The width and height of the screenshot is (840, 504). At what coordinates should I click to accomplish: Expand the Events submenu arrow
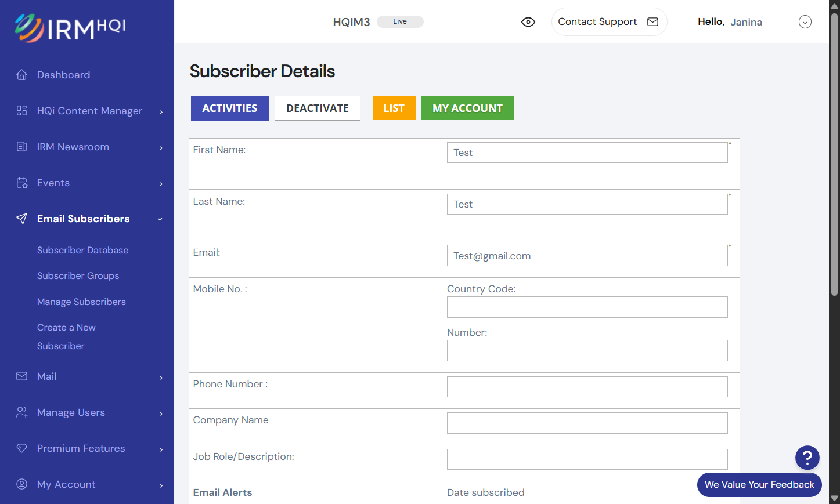coord(161,184)
